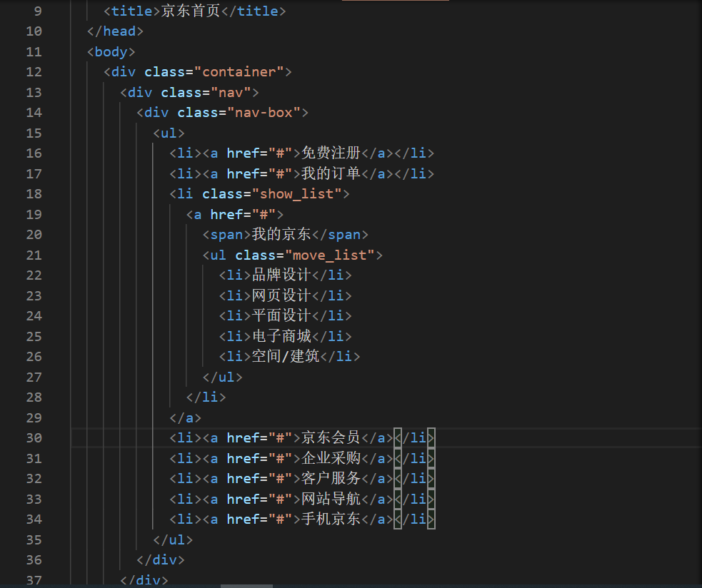
Task: Click the "show_list" class value
Action: point(297,194)
